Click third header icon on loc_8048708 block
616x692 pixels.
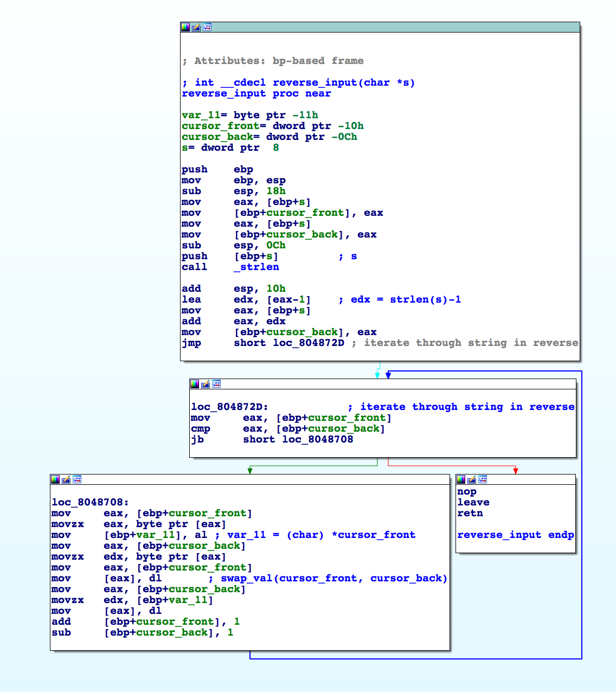pyautogui.click(x=77, y=479)
